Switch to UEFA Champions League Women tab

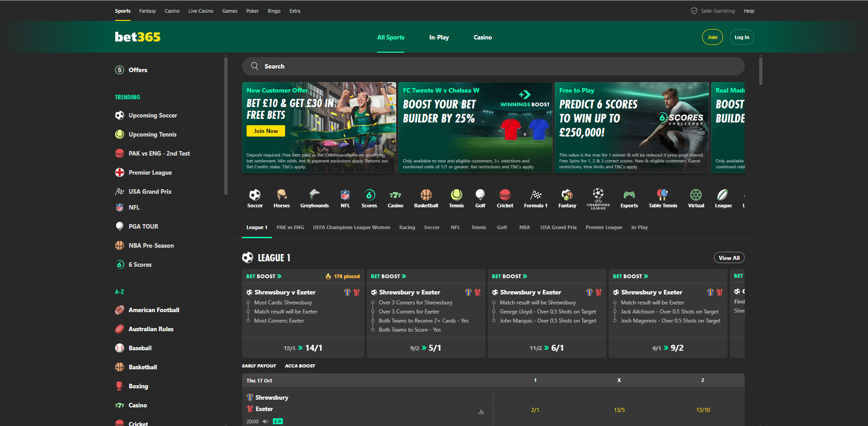(351, 227)
